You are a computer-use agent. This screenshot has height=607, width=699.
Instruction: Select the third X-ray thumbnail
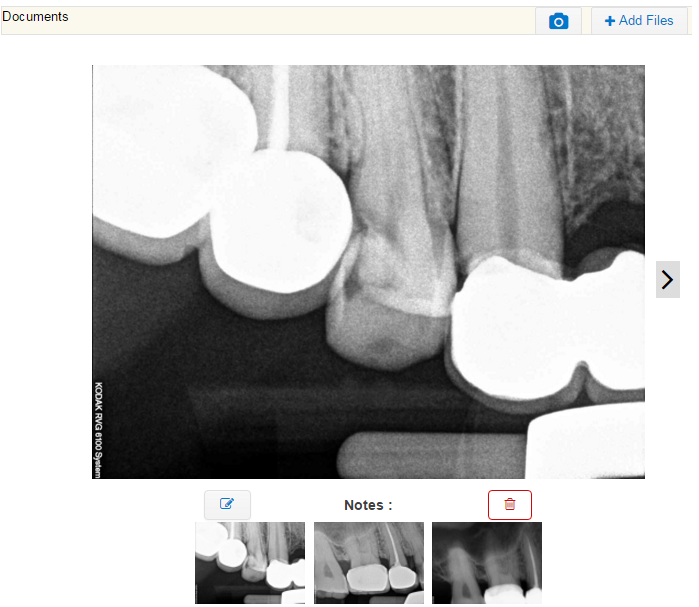pos(487,563)
